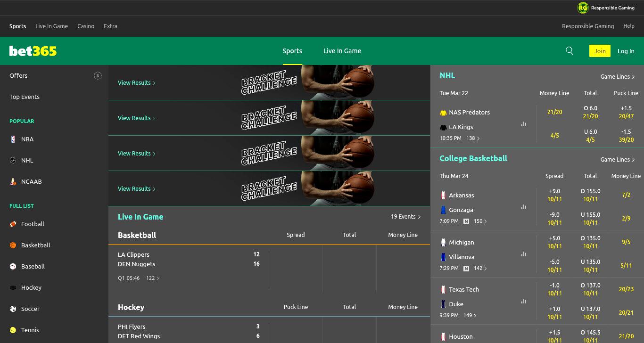
Task: Select Gonzaga spread -9.0 odds
Action: 555,219
